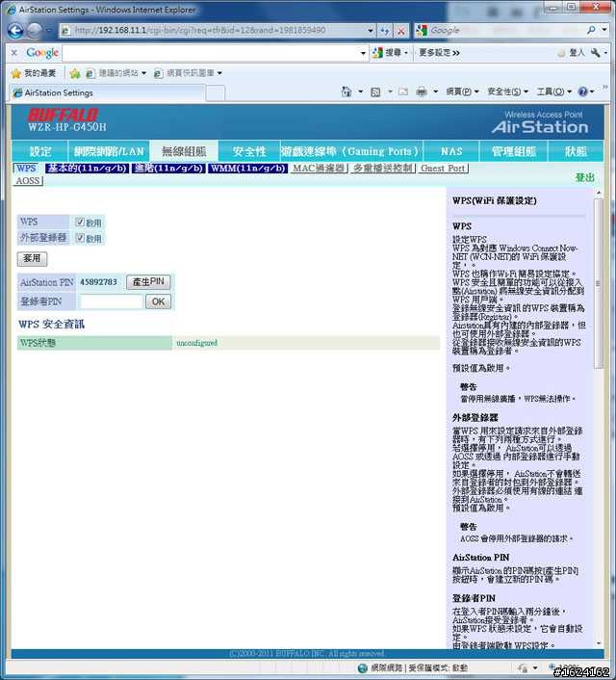Image resolution: width=616 pixels, height=680 pixels.
Task: Open the MAC過濾器 sub-tab
Action: click(x=319, y=169)
